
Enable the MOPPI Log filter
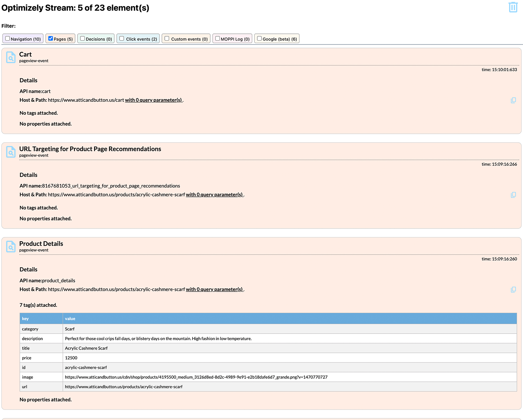[x=217, y=38]
